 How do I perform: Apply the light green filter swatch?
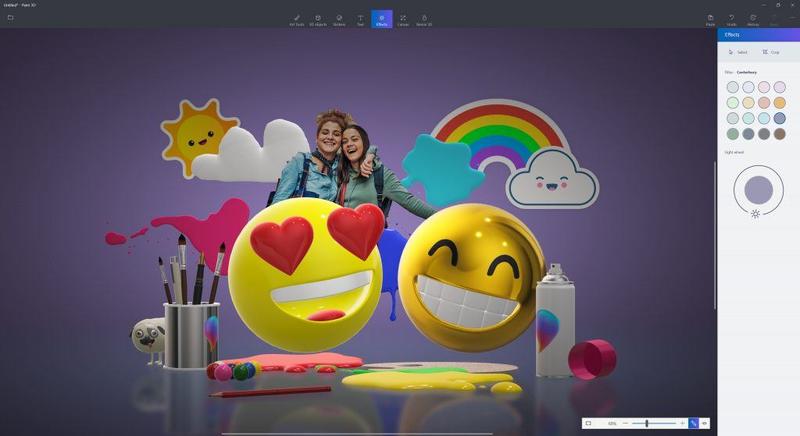(x=733, y=102)
